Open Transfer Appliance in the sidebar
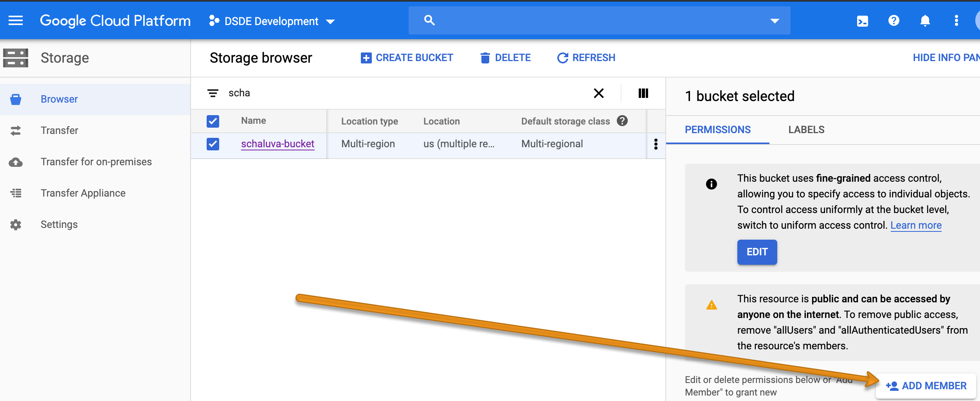The width and height of the screenshot is (980, 401). 95,193
